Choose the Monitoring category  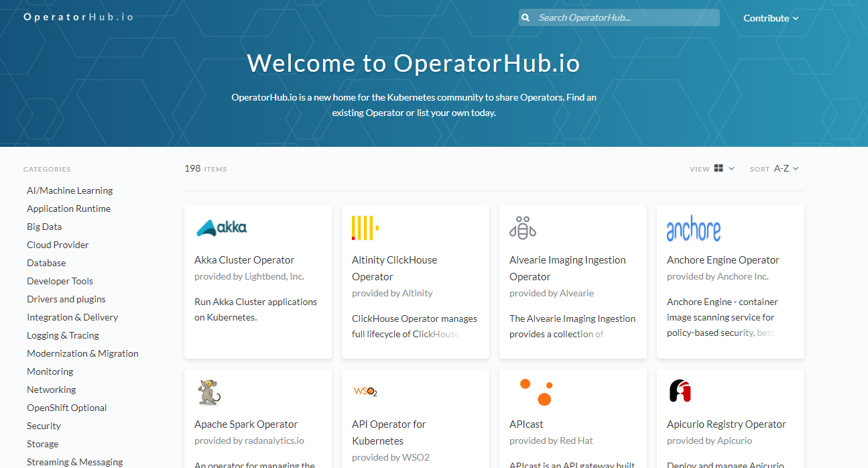(50, 371)
